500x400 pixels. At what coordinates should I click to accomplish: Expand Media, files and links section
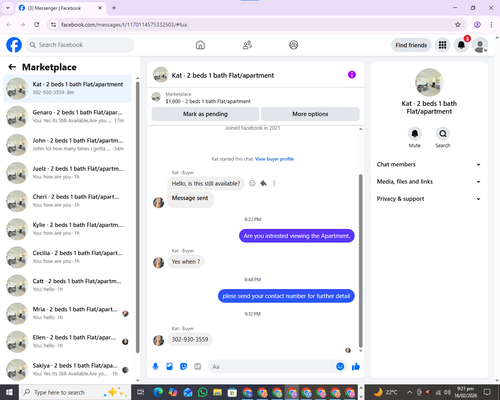pyautogui.click(x=429, y=182)
